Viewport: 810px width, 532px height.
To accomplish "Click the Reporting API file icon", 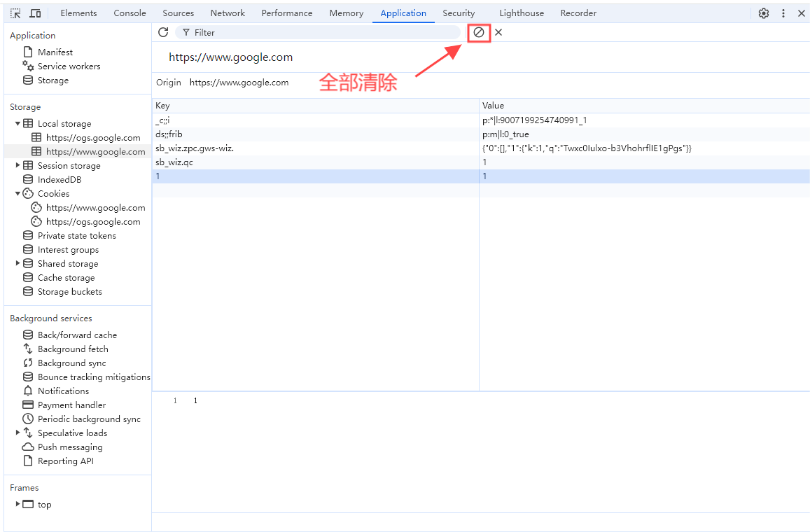I will coord(28,461).
